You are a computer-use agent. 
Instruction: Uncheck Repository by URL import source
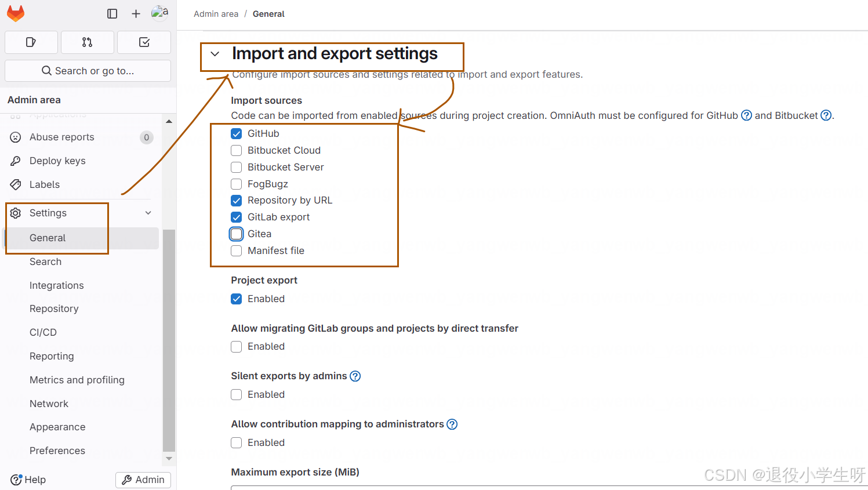pos(237,201)
